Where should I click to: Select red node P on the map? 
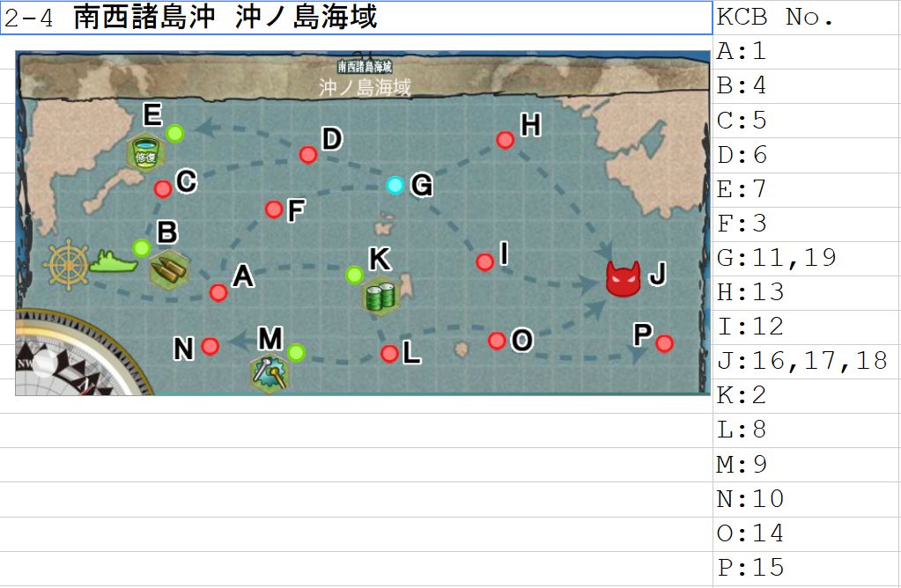[x=664, y=343]
